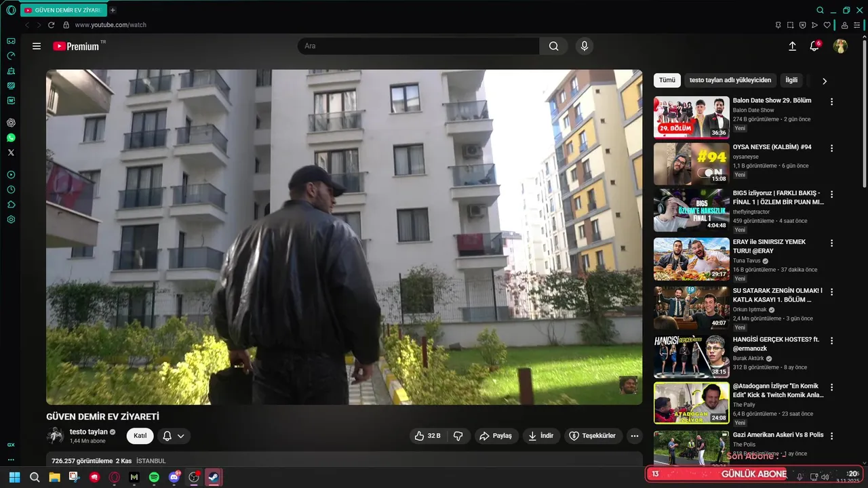This screenshot has width=868, height=488.
Task: Open WhatsApp in Opera sidebar
Action: click(11, 138)
